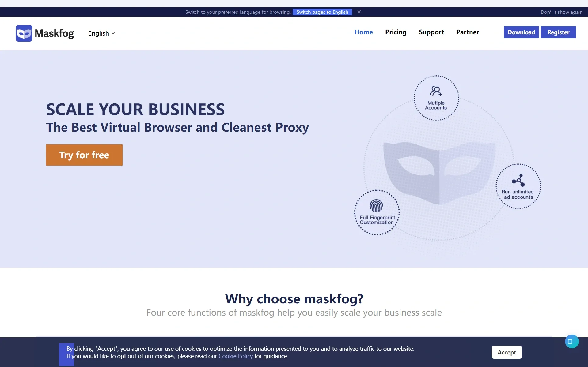Viewport: 588px width, 367px height.
Task: Select the Mutiple Accounts circle icon
Action: [x=436, y=98]
